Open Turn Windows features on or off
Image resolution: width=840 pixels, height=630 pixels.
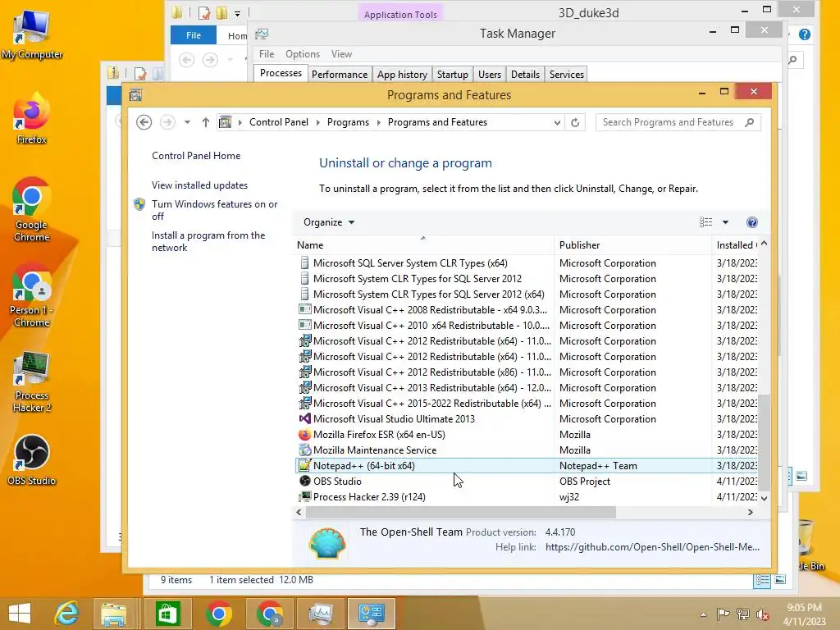coord(214,210)
